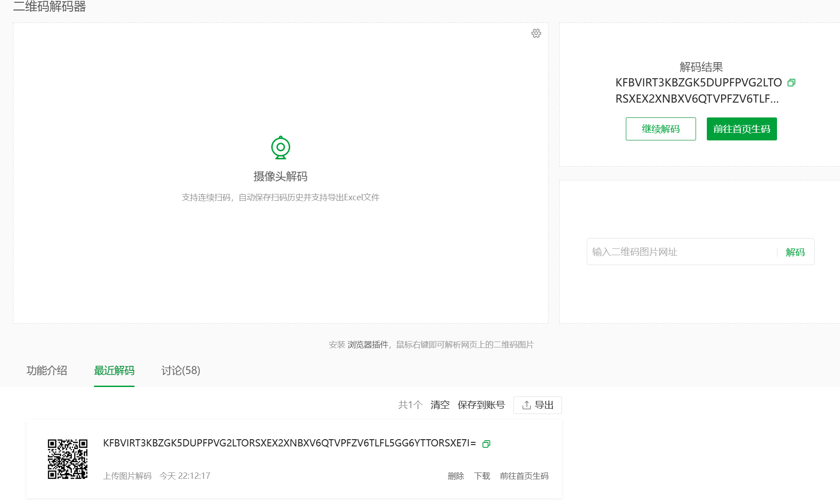Click 删除 on the history entry

click(x=456, y=476)
